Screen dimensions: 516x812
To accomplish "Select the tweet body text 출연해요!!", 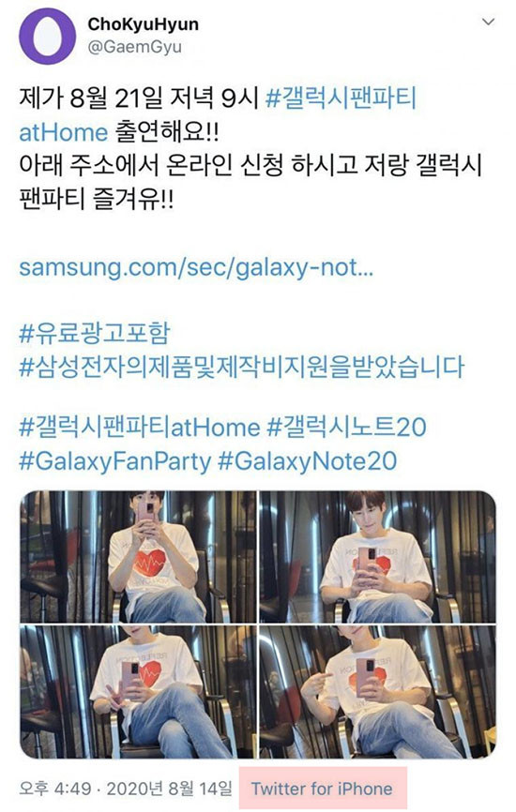I will coord(166,131).
